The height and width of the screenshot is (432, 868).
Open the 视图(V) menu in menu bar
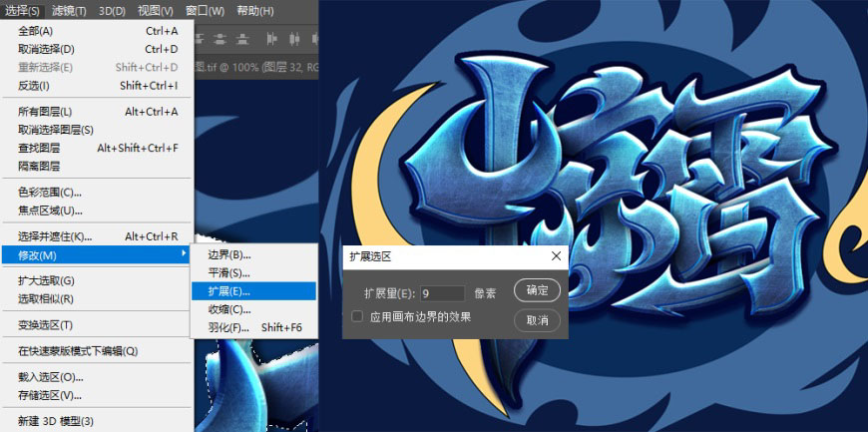[155, 10]
